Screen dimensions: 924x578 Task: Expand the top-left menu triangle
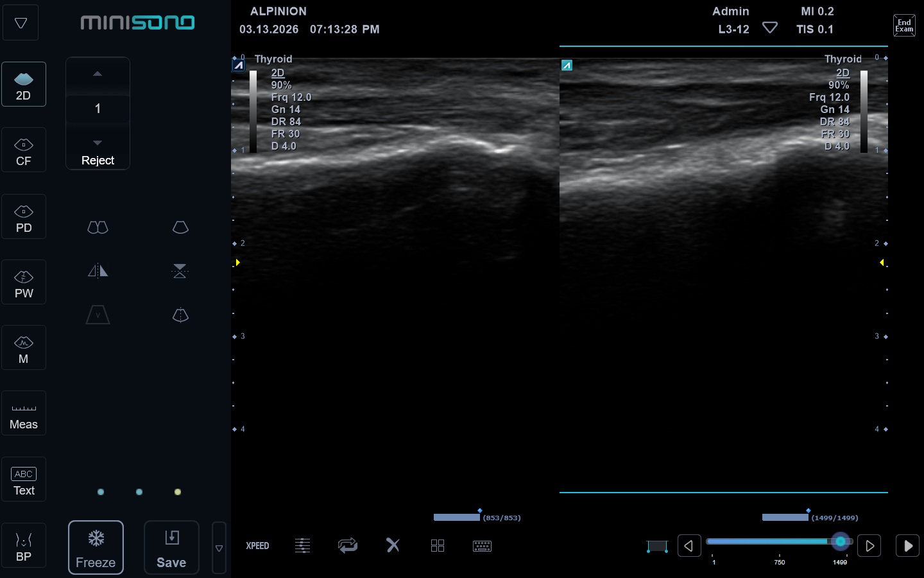pos(21,23)
